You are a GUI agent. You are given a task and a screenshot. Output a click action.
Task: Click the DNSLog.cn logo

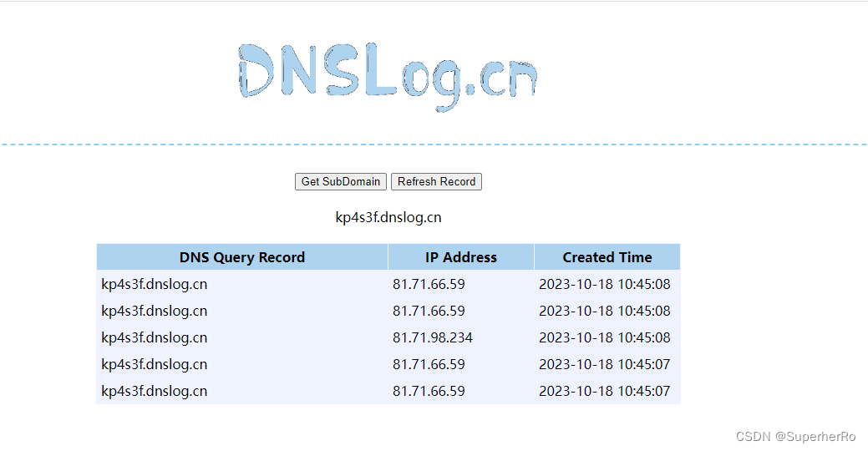tap(388, 76)
